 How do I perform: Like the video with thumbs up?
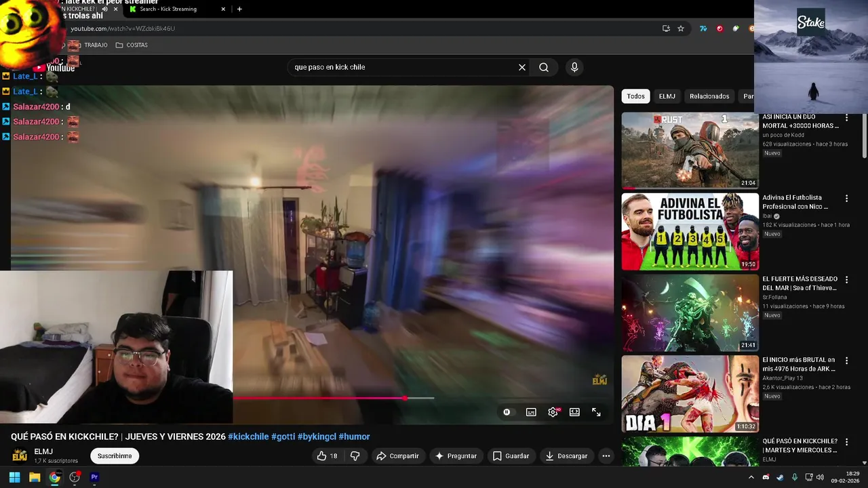(x=327, y=456)
